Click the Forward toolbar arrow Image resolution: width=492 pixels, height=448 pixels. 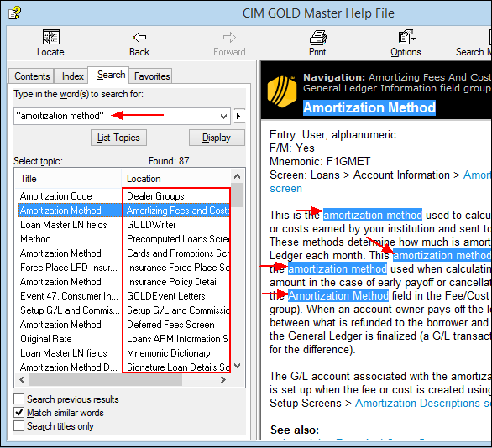(x=229, y=43)
